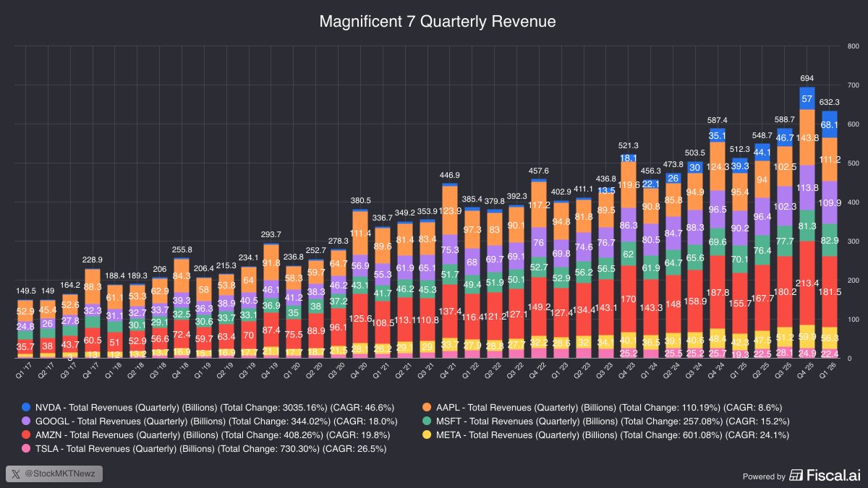Image resolution: width=868 pixels, height=488 pixels.
Task: Click the purple GOOGL legend dot
Action: 27,421
